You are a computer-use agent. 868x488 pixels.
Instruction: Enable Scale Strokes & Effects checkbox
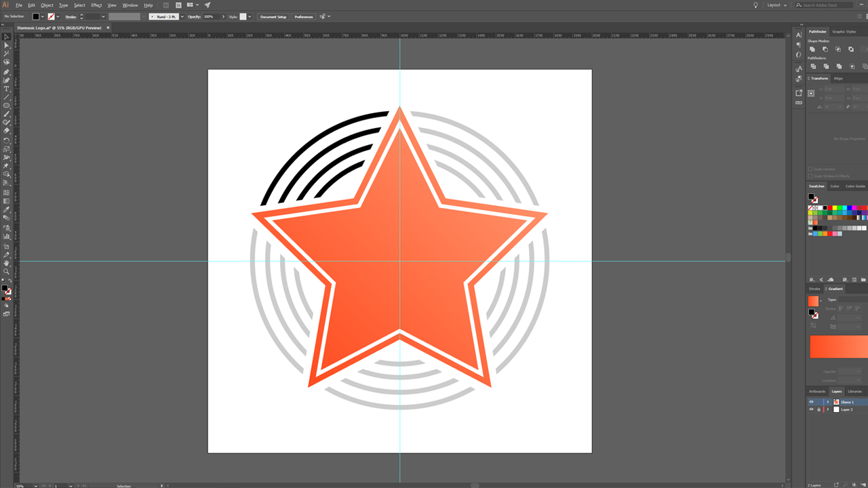tap(810, 176)
